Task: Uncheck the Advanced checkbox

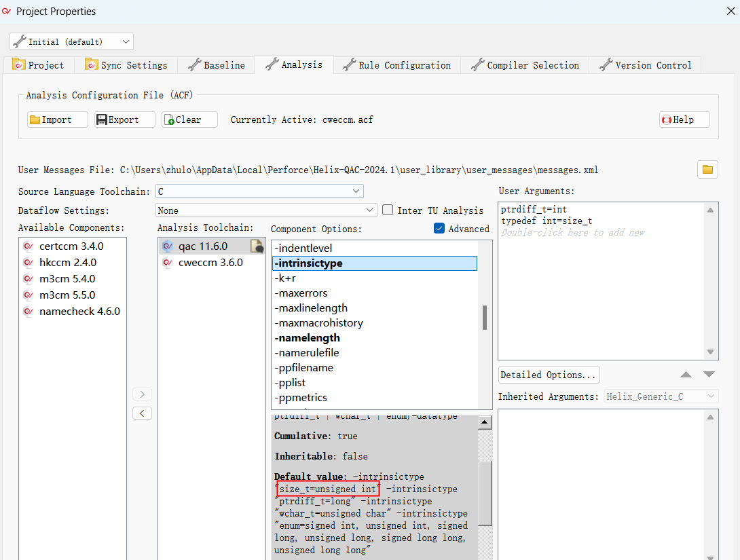Action: click(x=439, y=229)
